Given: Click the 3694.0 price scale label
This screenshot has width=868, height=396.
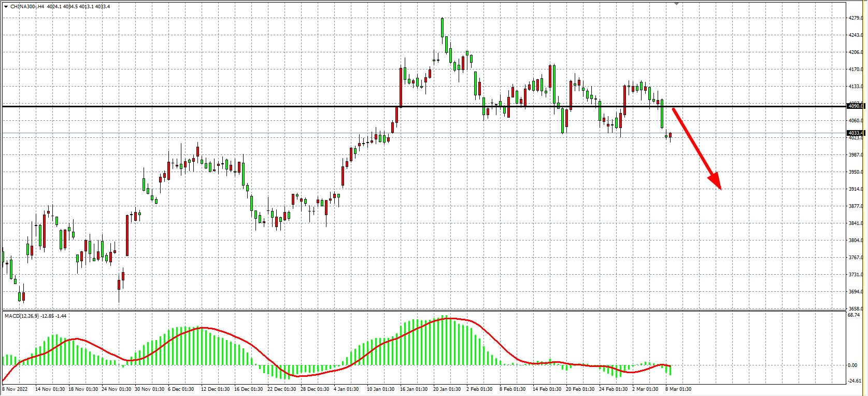Looking at the screenshot, I should coord(855,292).
